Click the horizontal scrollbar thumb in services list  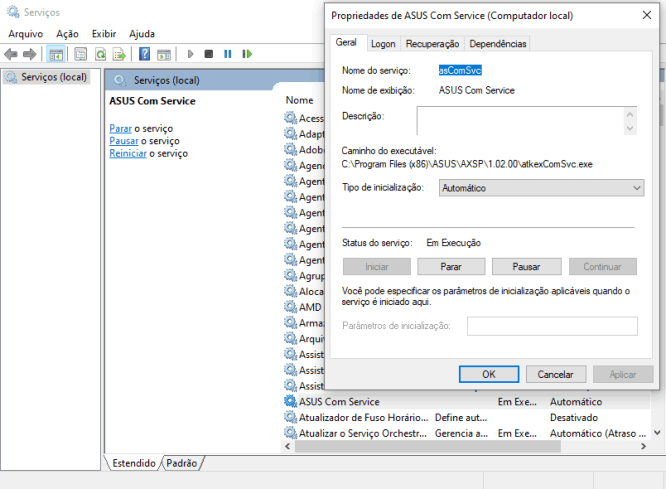pos(428,446)
